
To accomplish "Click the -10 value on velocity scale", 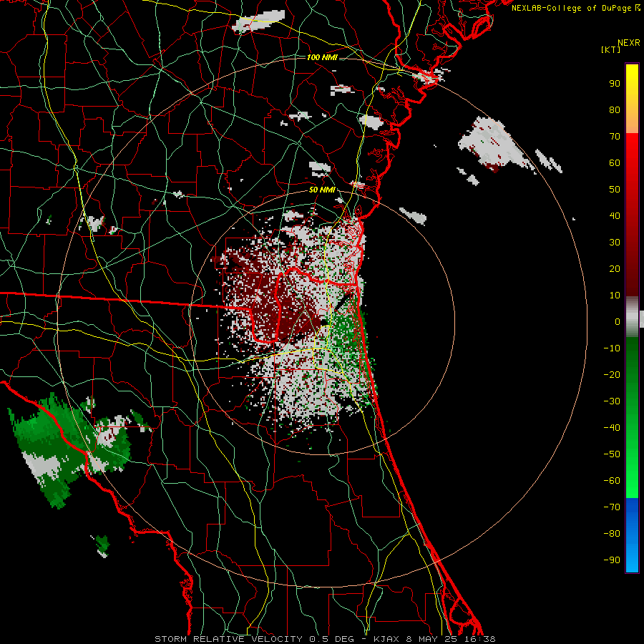I will 612,348.
